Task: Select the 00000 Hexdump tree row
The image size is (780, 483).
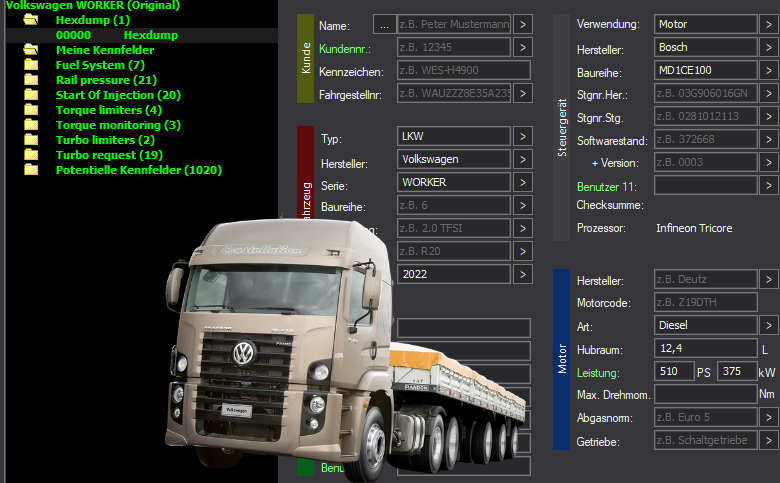Action: pyautogui.click(x=142, y=35)
